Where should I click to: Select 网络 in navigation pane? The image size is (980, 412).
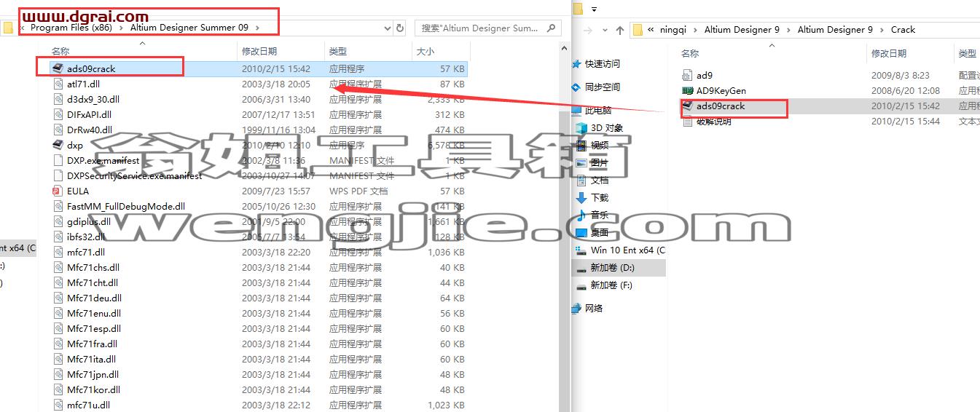point(594,309)
